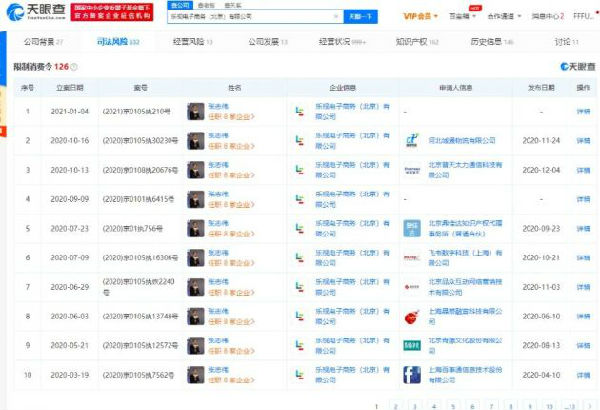Screen dimensions: 600x410
Task: Click the blue square applicant logo, 2020-09-23 row
Action: [412, 229]
